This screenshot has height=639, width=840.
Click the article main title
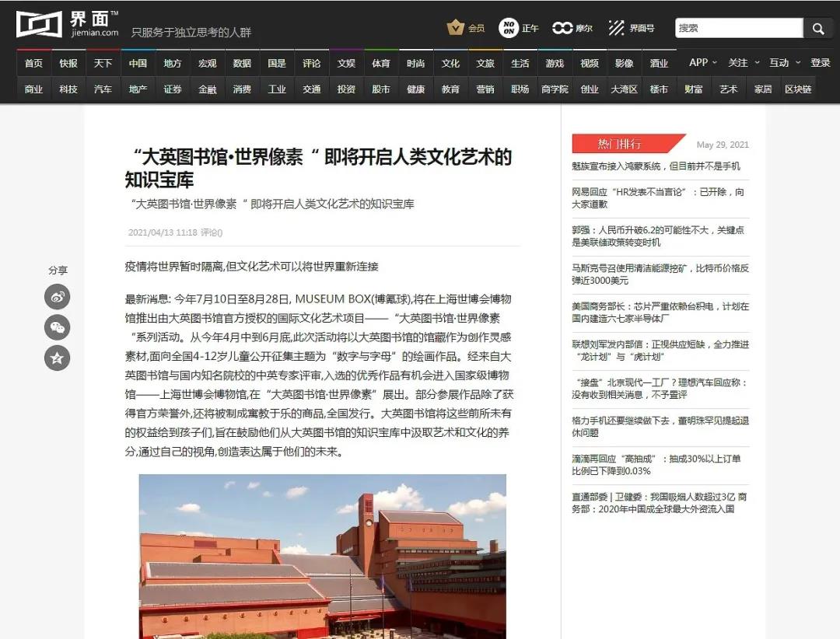tap(318, 168)
